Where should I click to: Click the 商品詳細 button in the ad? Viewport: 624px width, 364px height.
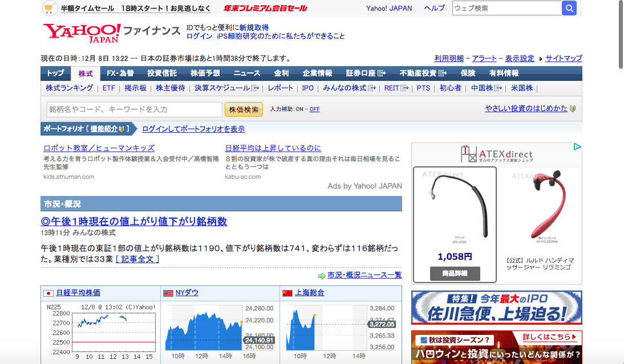click(455, 273)
